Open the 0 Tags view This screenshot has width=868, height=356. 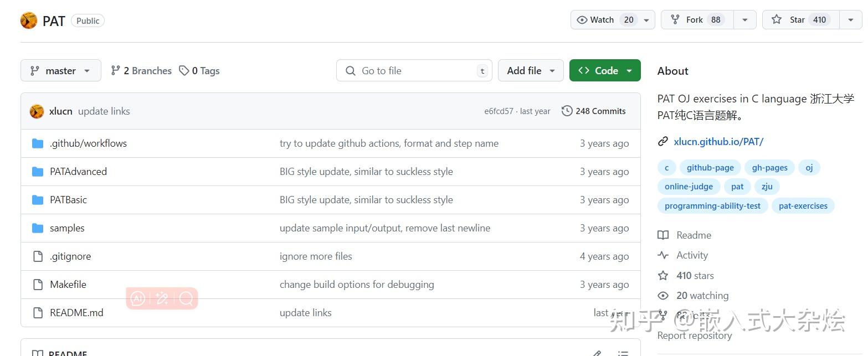pyautogui.click(x=199, y=71)
